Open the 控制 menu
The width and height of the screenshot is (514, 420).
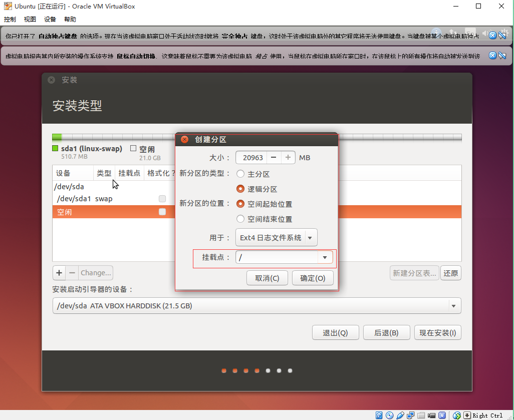tap(10, 20)
